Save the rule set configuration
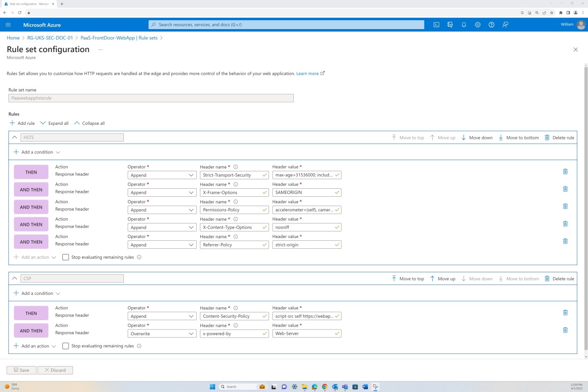588x392 pixels. click(x=21, y=370)
